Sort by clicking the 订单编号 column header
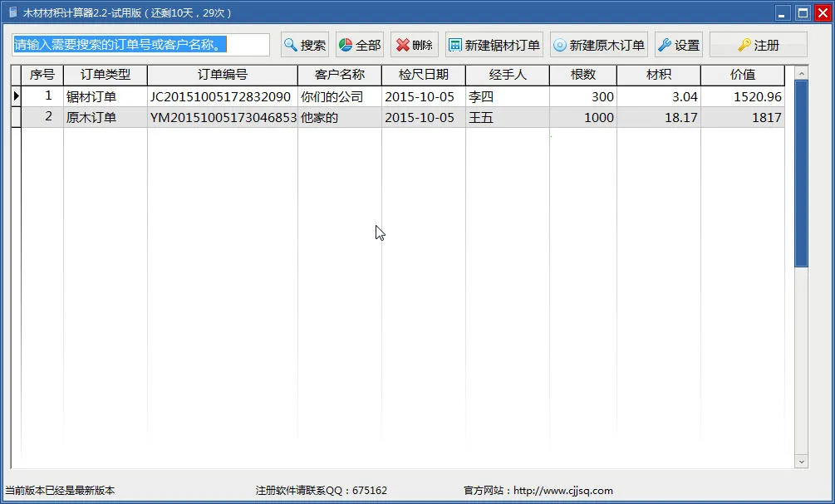This screenshot has width=835, height=504. pos(221,75)
